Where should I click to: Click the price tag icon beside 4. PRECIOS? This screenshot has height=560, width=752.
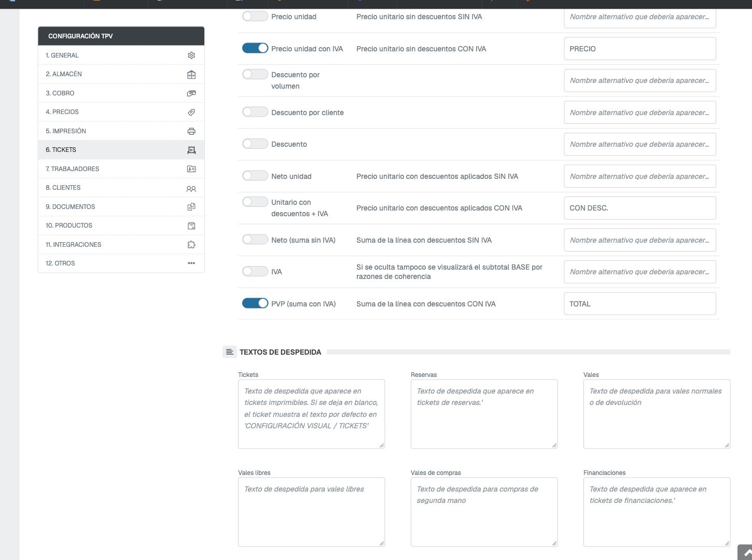point(191,112)
